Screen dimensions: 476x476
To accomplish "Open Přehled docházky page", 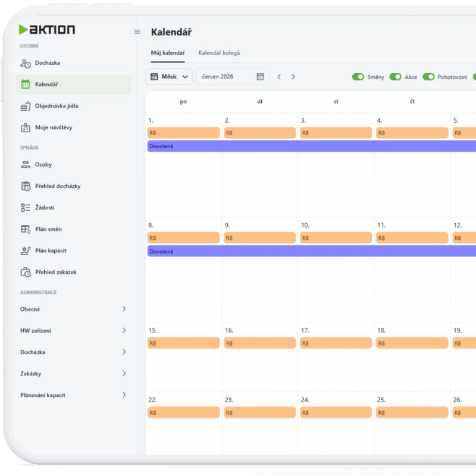I will point(73,186).
